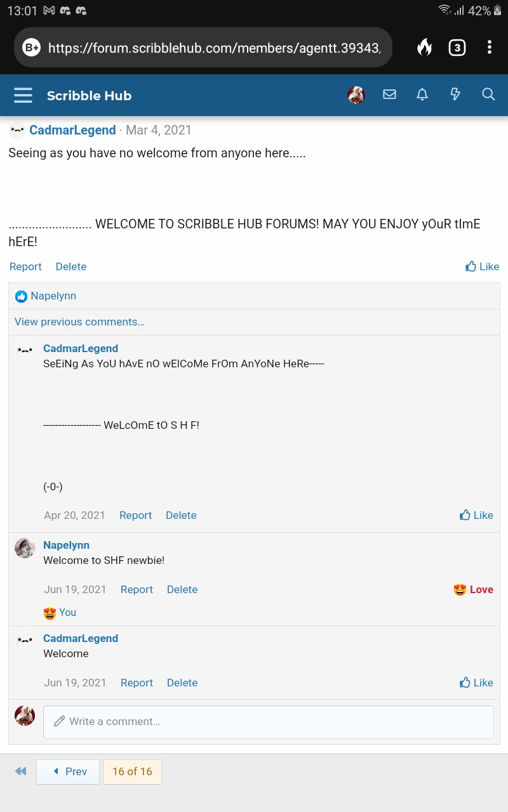The height and width of the screenshot is (812, 508).
Task: Open the browser tabs counter
Action: pyautogui.click(x=457, y=47)
